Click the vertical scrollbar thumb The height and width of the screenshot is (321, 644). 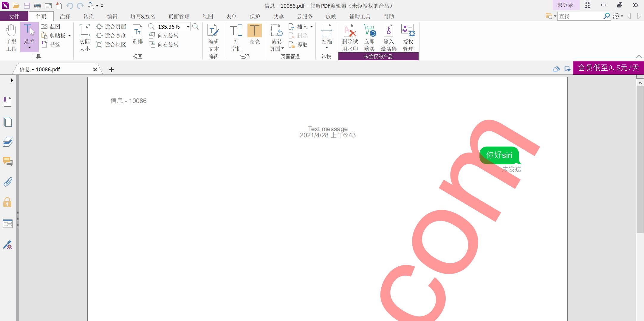(640, 160)
